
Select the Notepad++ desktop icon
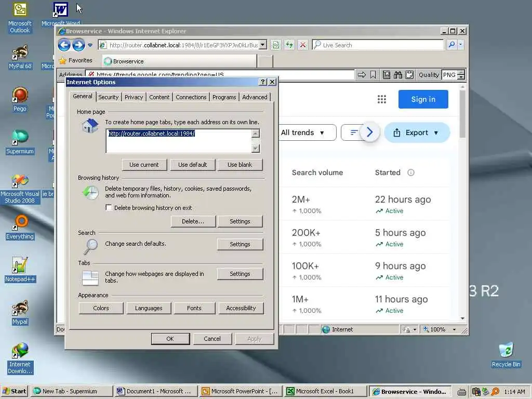click(x=20, y=270)
